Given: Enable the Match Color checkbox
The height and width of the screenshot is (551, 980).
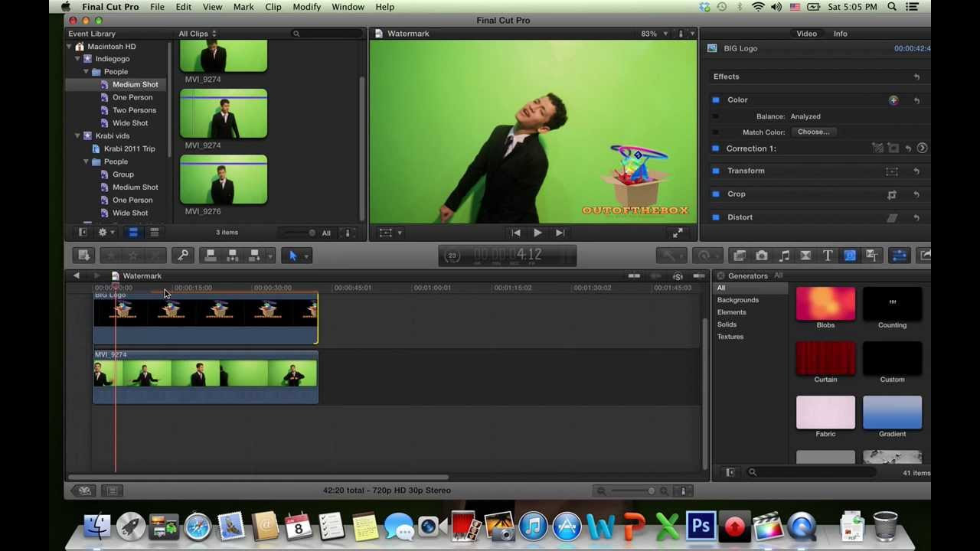Looking at the screenshot, I should [x=716, y=132].
